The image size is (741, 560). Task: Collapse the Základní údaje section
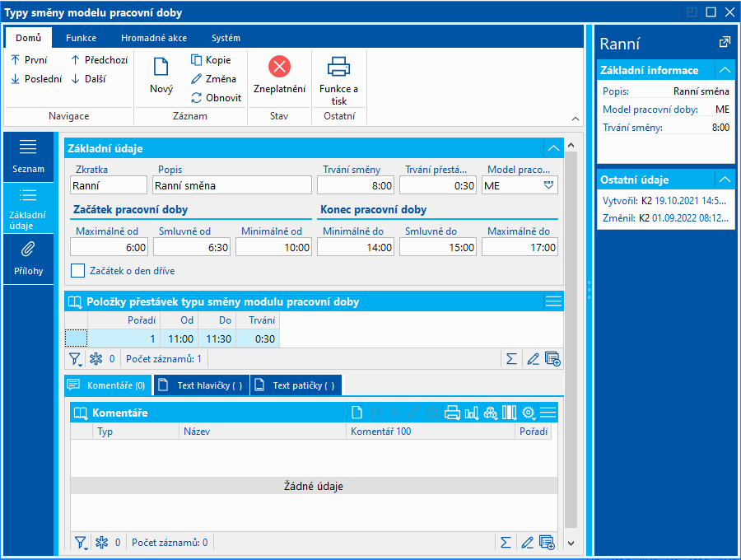point(553,148)
